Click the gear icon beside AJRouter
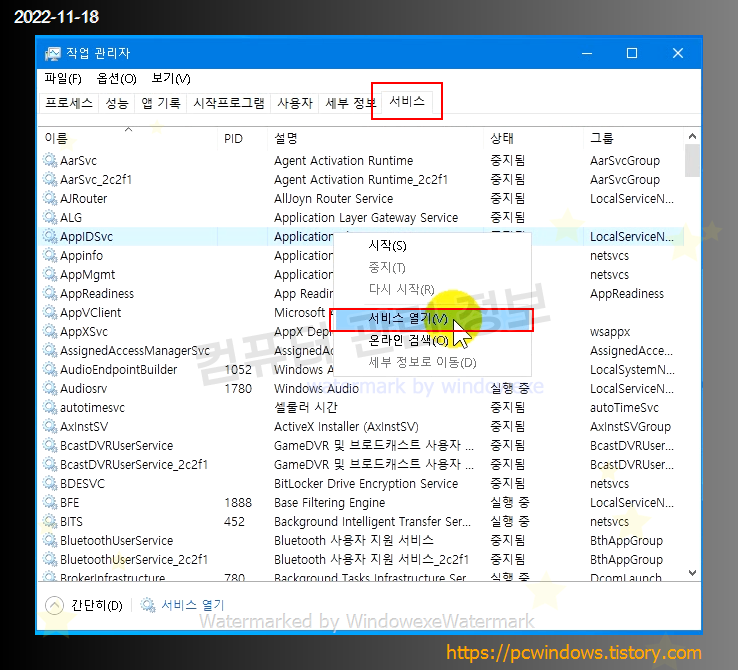This screenshot has height=670, width=738. [50, 198]
